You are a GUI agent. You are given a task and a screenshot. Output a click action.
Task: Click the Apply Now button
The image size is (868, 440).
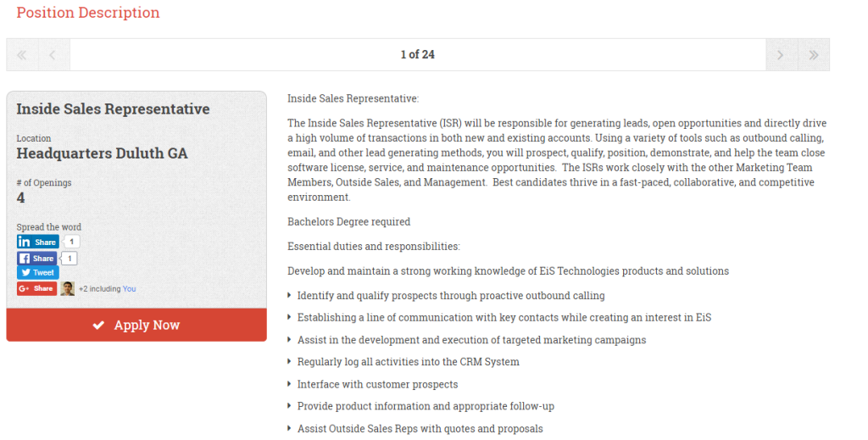point(136,325)
